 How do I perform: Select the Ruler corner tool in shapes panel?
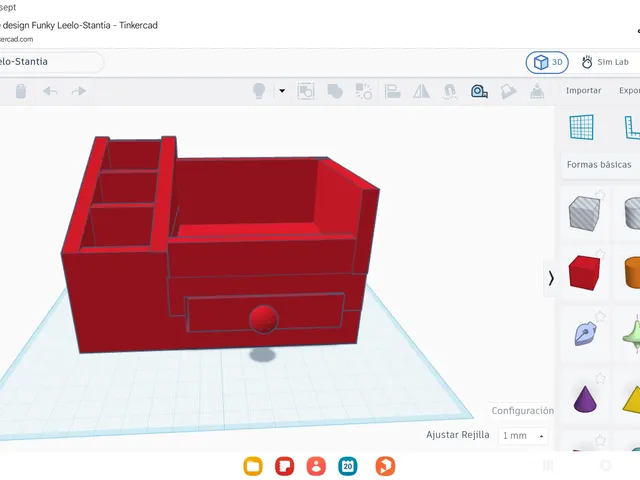[x=632, y=127]
